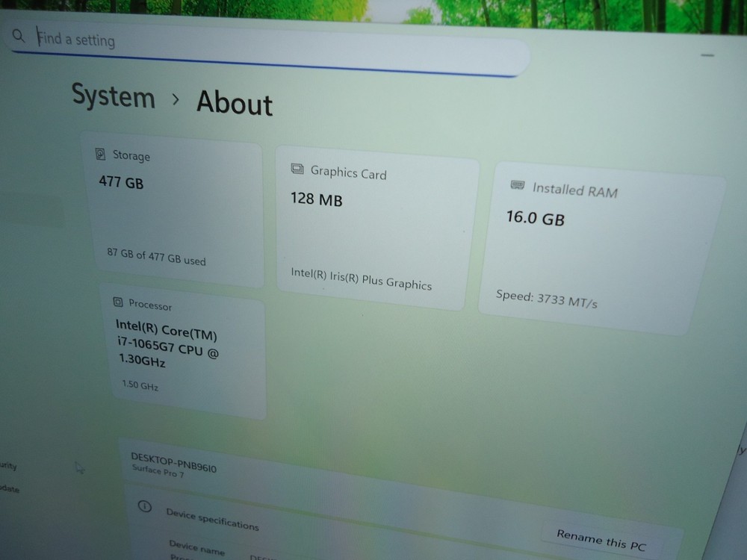
Task: Click the magnifier icon in the search box
Action: 20,36
